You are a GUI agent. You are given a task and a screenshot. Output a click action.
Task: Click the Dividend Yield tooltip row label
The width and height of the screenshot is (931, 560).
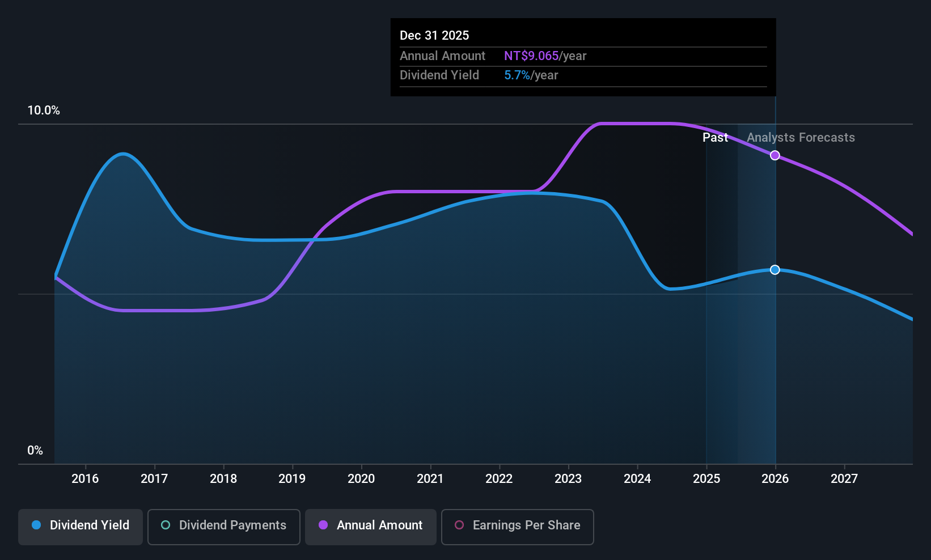439,75
